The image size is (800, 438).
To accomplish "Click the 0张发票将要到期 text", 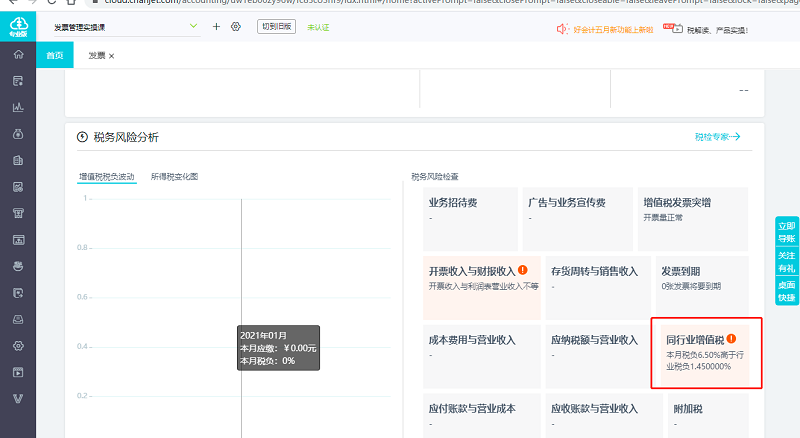I will 691,286.
